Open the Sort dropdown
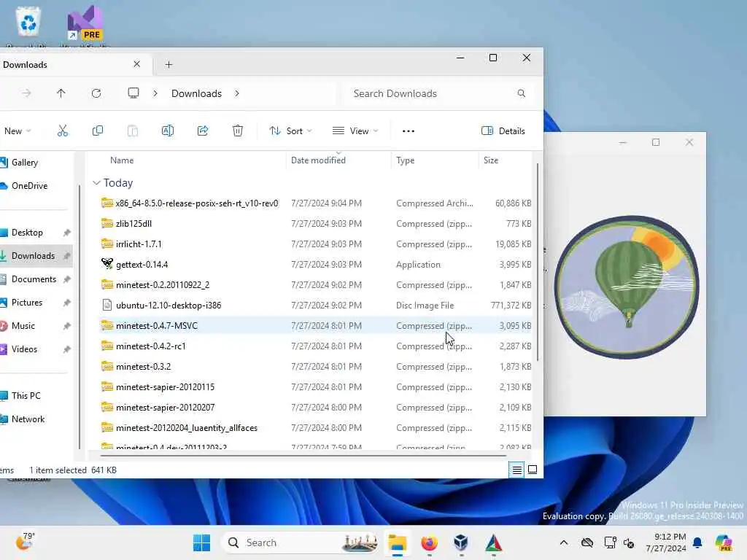This screenshot has height=560, width=747. click(290, 131)
